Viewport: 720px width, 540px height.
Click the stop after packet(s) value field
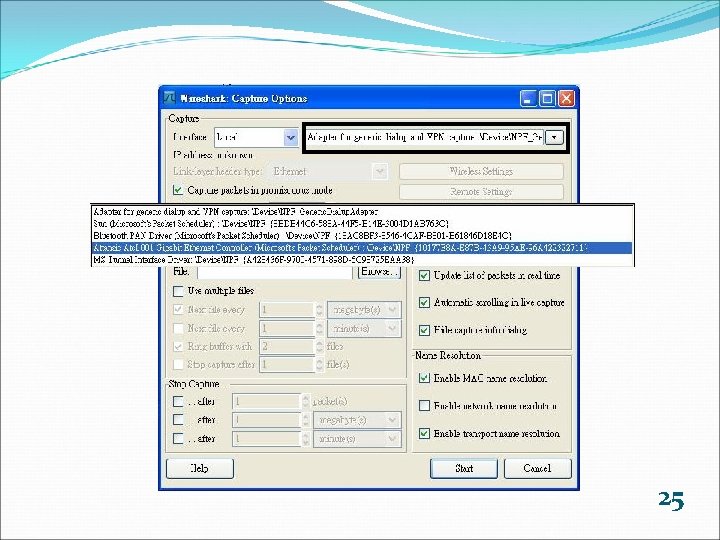[267, 402]
